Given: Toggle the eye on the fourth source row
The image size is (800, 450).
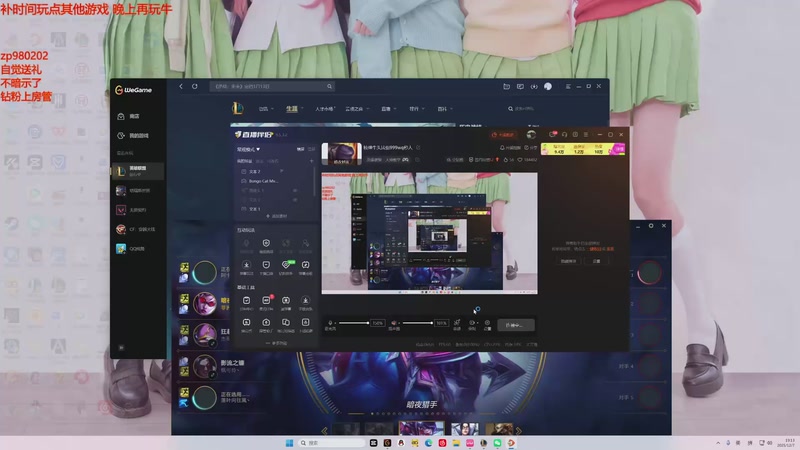Looking at the screenshot, I should (x=294, y=199).
